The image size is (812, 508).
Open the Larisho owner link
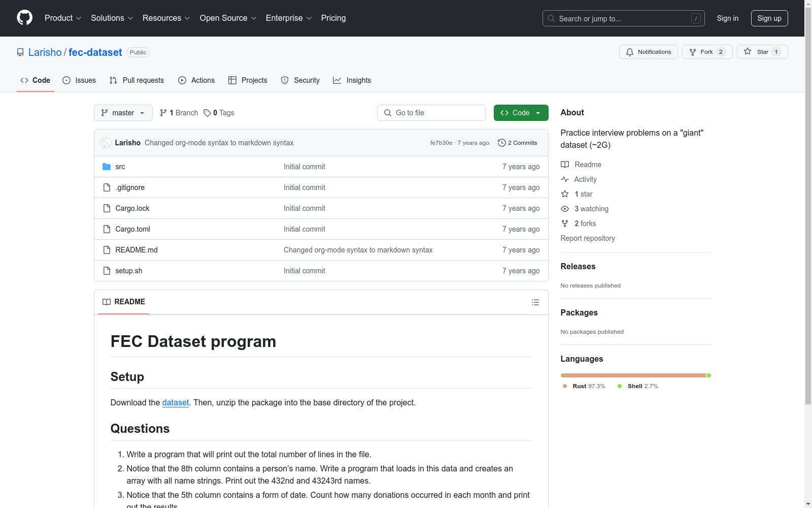45,52
